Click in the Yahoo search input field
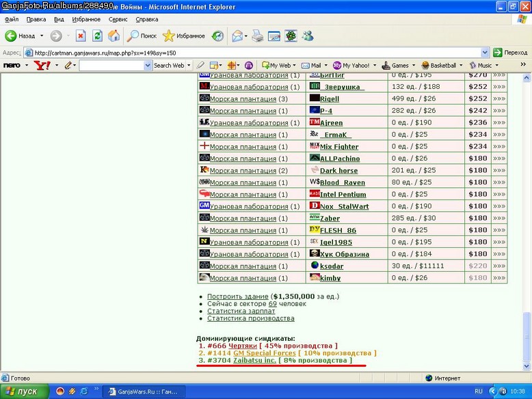The width and height of the screenshot is (532, 399). (111, 65)
